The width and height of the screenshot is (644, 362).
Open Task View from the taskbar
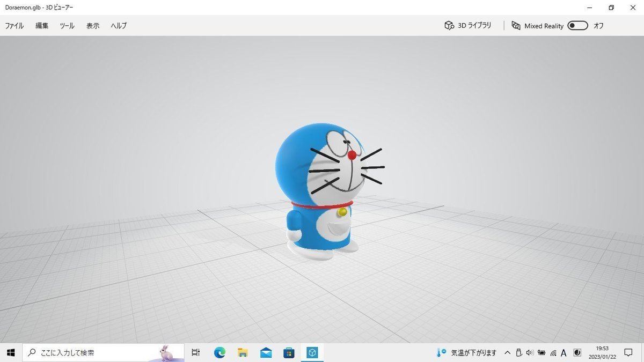click(x=195, y=352)
